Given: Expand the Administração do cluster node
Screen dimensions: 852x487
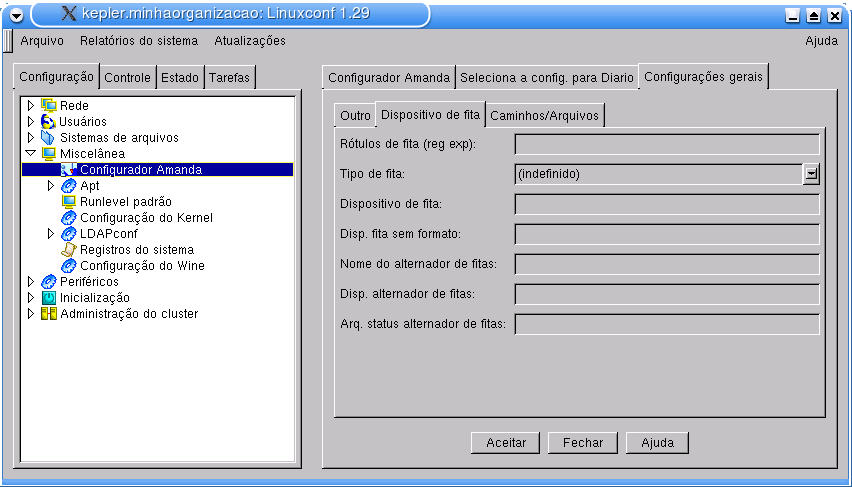Looking at the screenshot, I should point(30,314).
